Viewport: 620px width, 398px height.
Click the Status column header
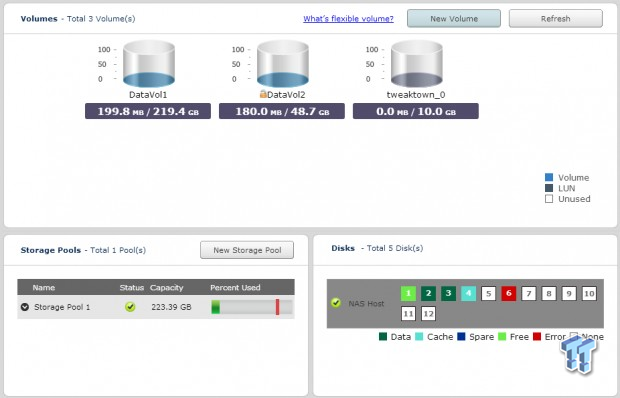[x=132, y=287]
